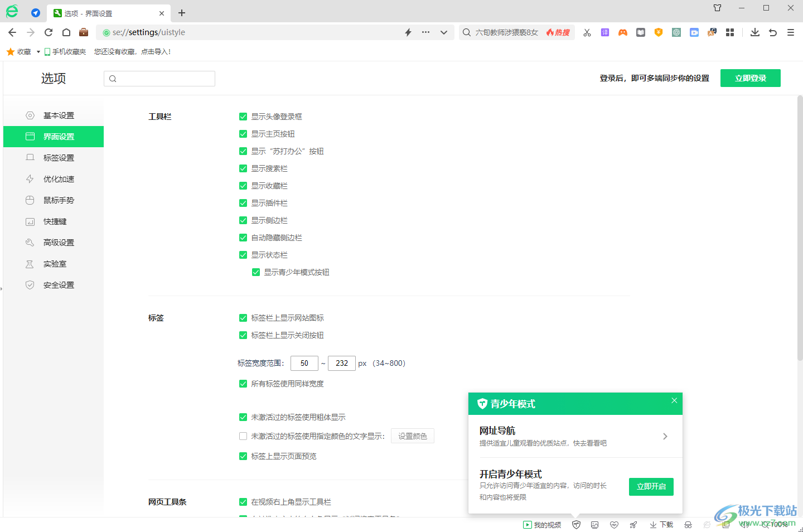Toggle 显示收藏栏 checkbox
This screenshot has height=532, width=803.
point(243,186)
